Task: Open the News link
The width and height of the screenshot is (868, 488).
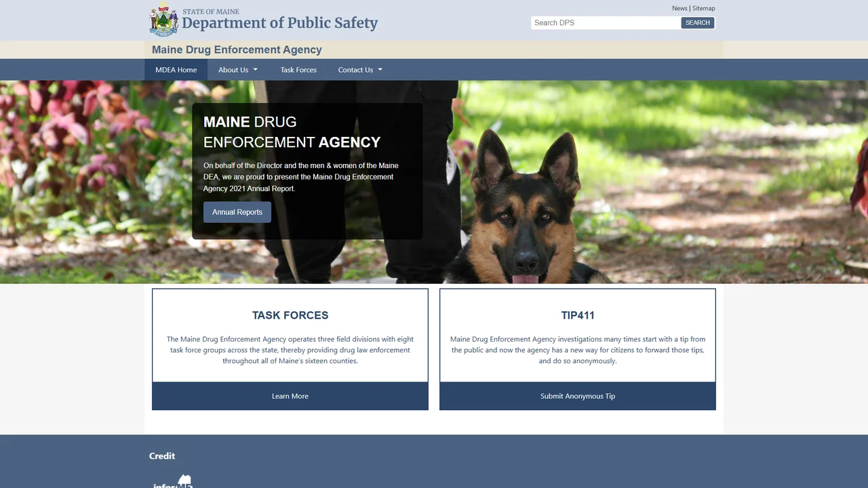Action: 679,8
